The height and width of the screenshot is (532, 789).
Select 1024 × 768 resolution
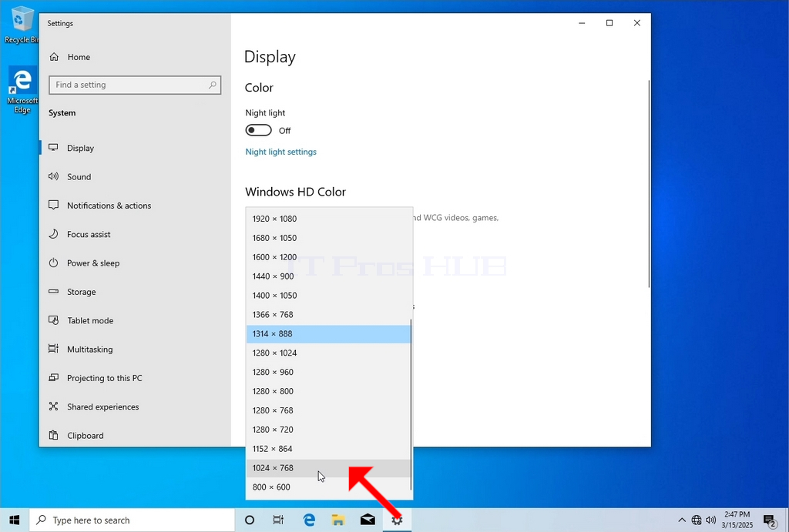tap(329, 467)
